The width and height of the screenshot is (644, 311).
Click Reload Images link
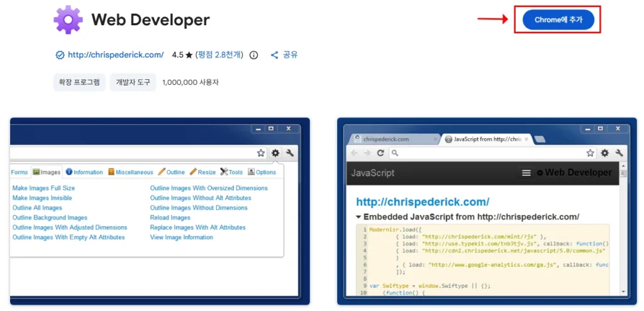170,218
